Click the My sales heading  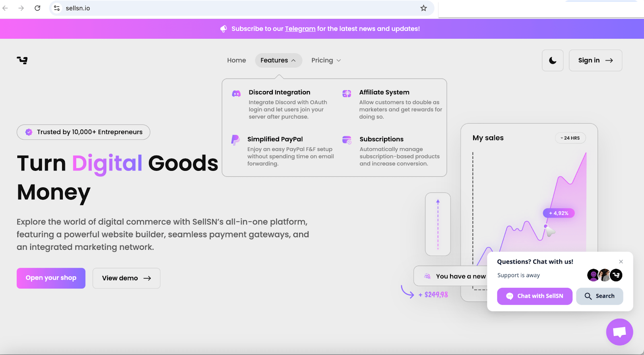[488, 138]
